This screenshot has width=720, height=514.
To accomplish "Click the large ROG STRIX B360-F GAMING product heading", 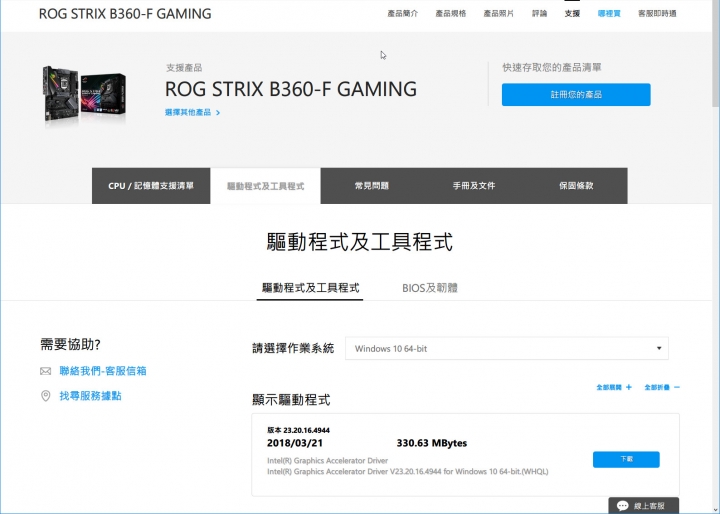I will coord(291,89).
